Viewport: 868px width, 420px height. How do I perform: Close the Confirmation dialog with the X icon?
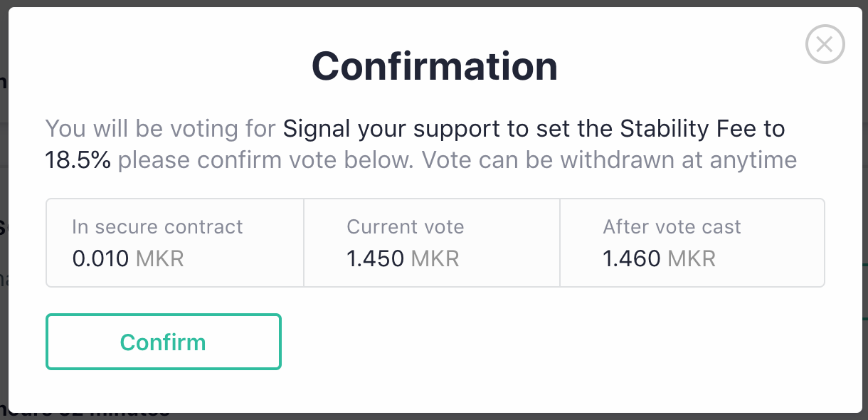[x=825, y=45]
